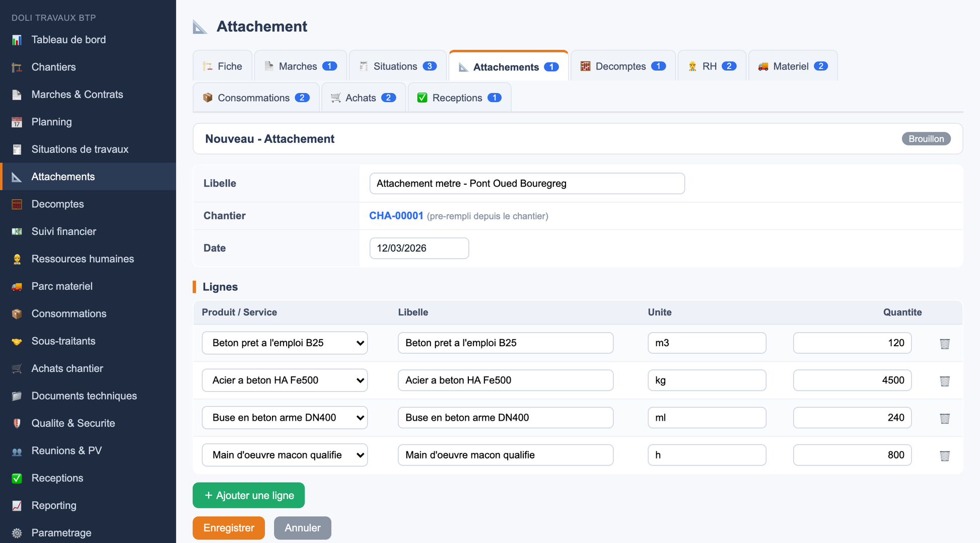
Task: Open the Buse en beton arme DN400 dropdown
Action: pyautogui.click(x=285, y=417)
